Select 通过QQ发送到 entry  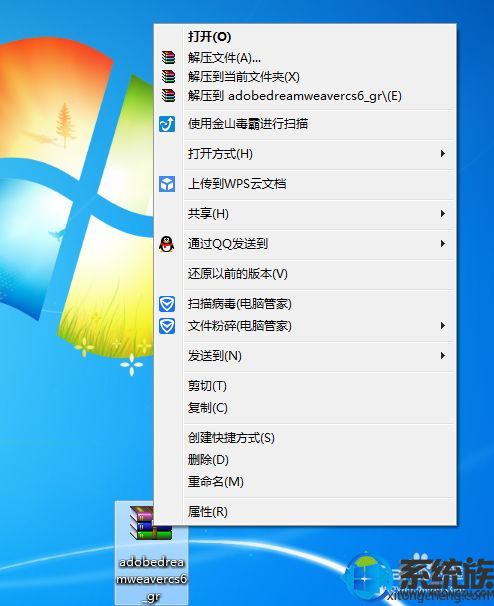(305, 244)
